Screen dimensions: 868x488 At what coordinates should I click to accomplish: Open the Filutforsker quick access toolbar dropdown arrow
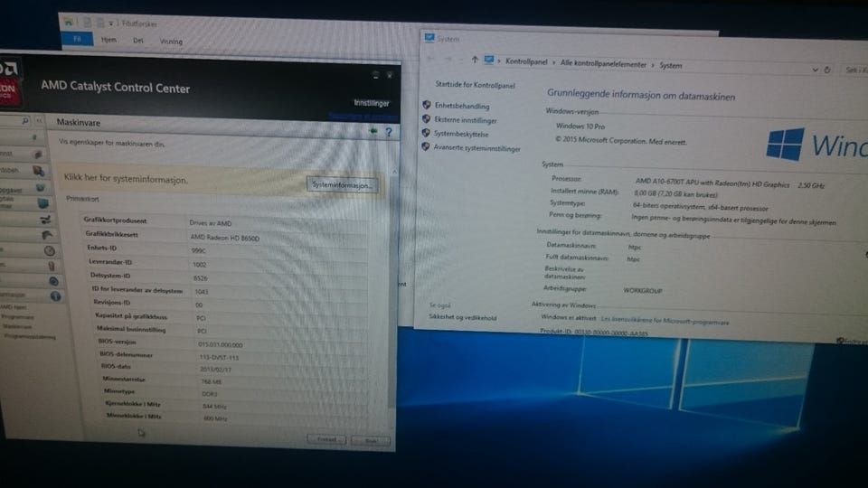pos(110,23)
